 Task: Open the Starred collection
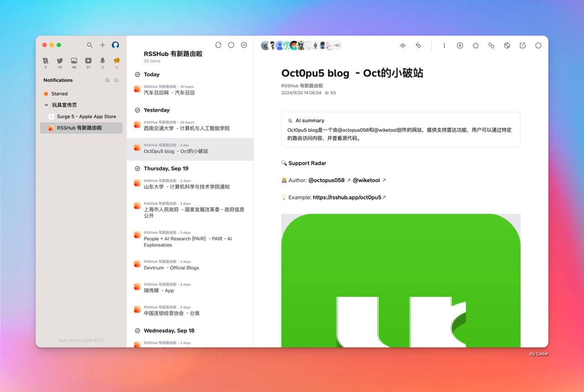coord(81,94)
